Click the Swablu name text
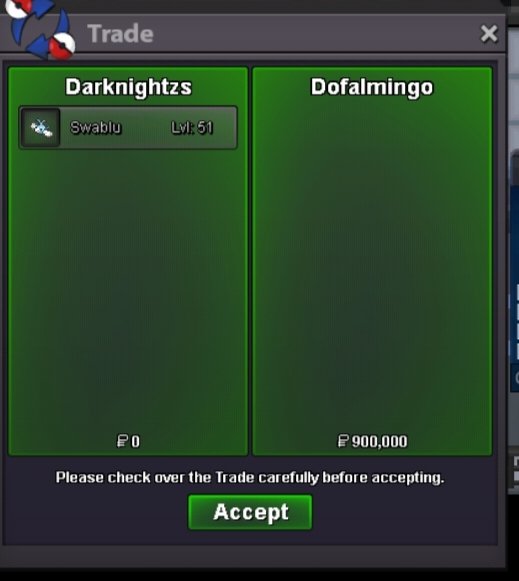 [x=96, y=127]
